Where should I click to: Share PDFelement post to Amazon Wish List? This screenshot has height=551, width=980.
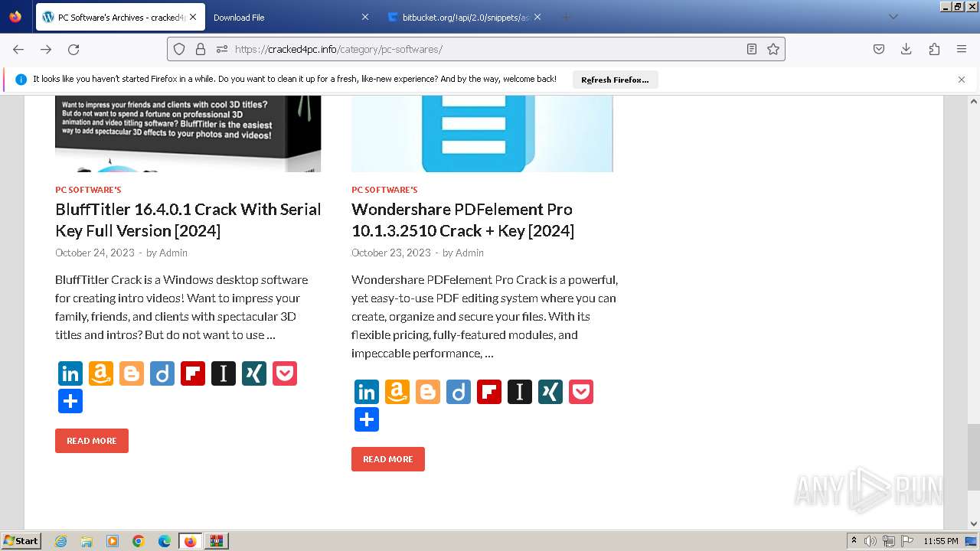point(397,392)
